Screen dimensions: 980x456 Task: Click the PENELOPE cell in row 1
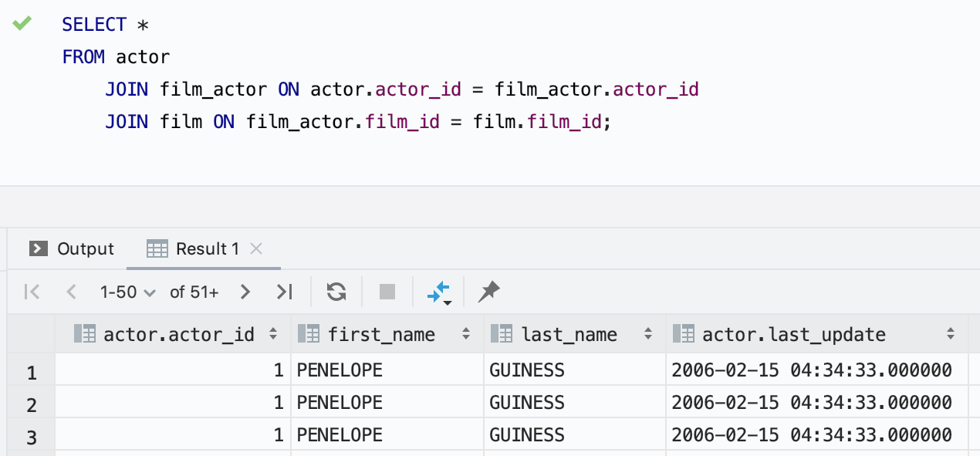pyautogui.click(x=340, y=370)
